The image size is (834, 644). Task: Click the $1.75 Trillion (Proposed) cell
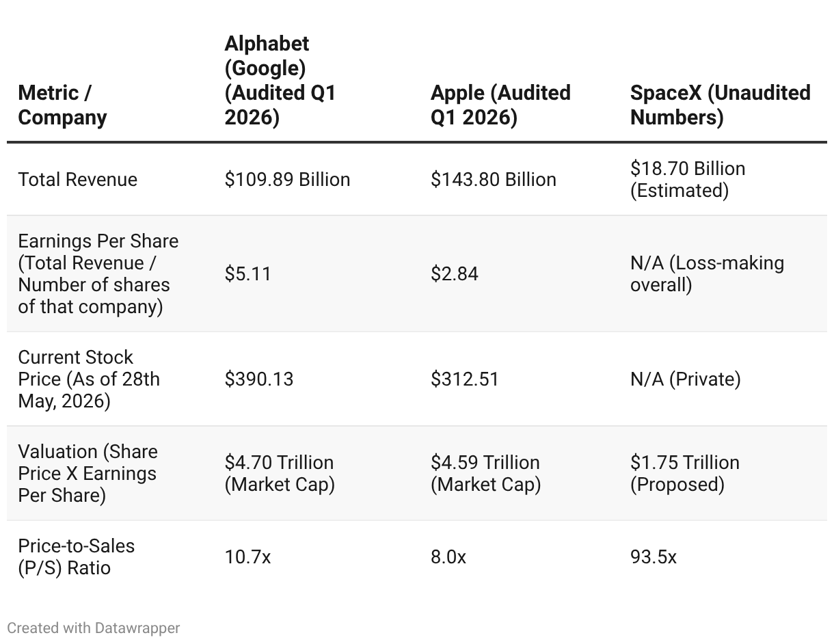tap(685, 473)
